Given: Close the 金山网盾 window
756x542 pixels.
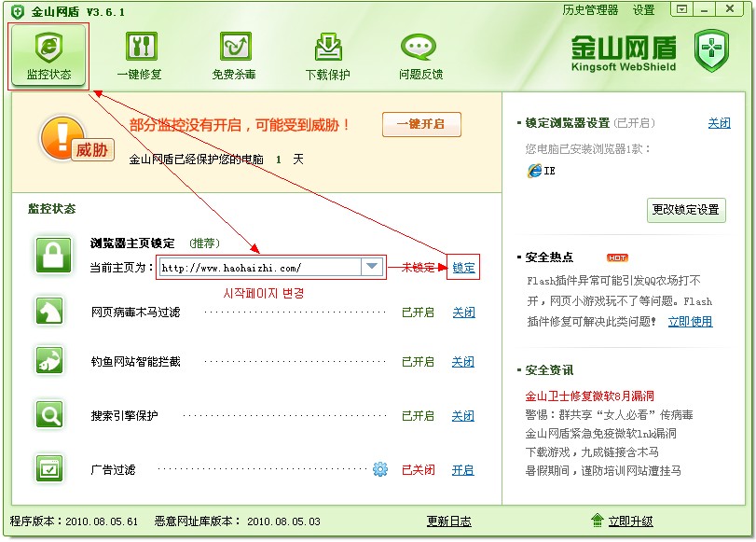Looking at the screenshot, I should [731, 9].
